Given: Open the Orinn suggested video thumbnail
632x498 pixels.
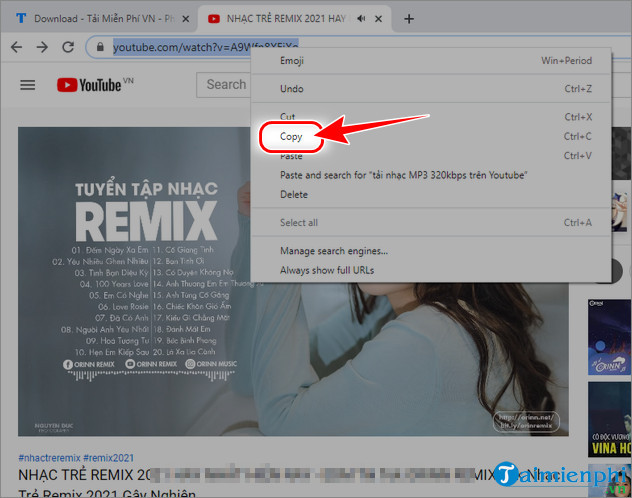Looking at the screenshot, I should (x=609, y=337).
